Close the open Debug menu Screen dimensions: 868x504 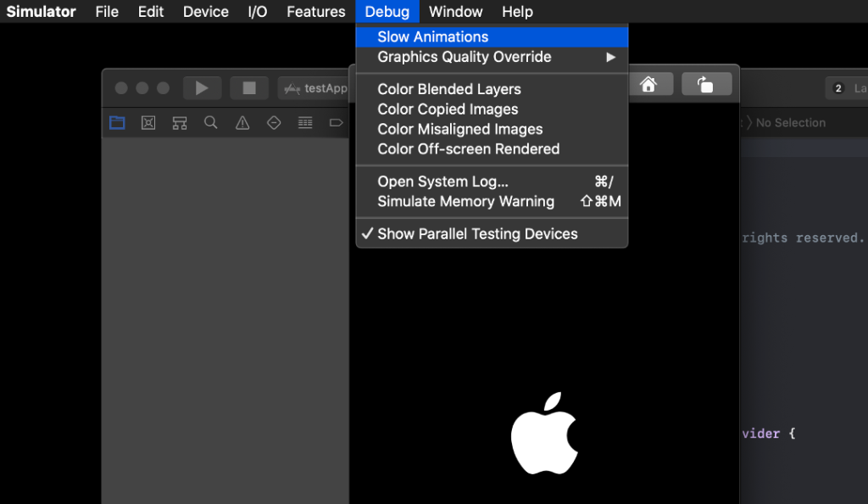pos(387,12)
